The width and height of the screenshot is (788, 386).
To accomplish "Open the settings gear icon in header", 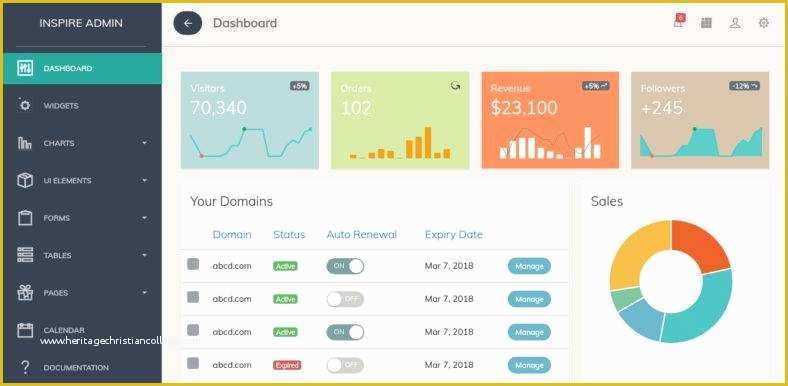I will point(764,23).
